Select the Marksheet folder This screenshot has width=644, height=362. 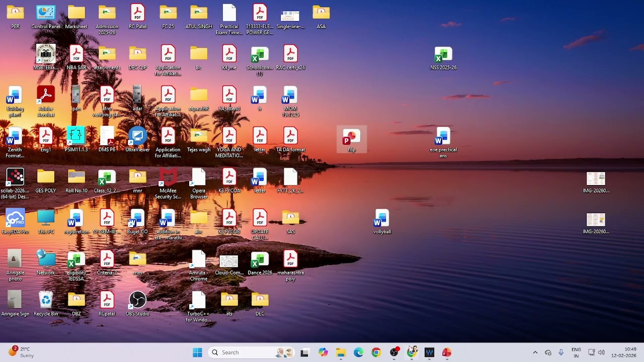point(76,17)
